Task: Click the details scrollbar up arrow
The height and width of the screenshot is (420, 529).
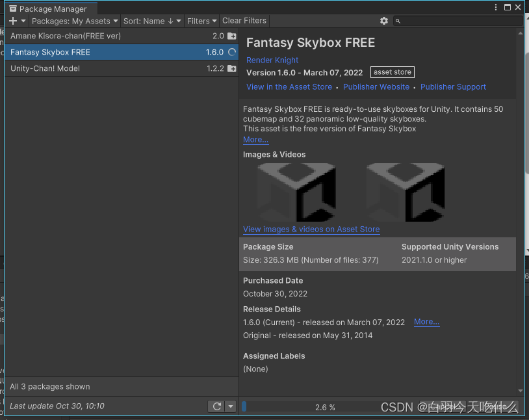Action: pyautogui.click(x=521, y=33)
